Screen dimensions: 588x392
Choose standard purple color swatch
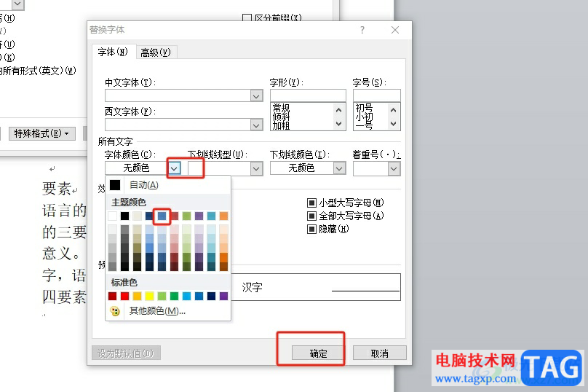[x=224, y=297]
